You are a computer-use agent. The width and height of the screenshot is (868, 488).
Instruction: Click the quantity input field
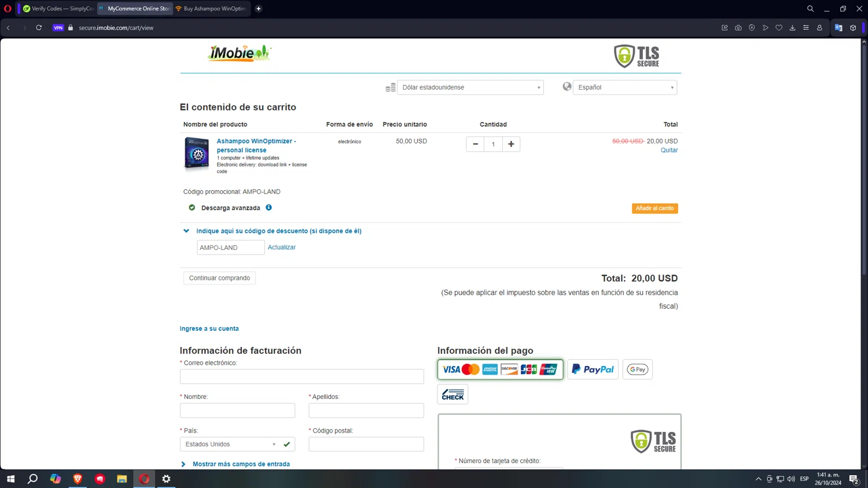pos(493,144)
